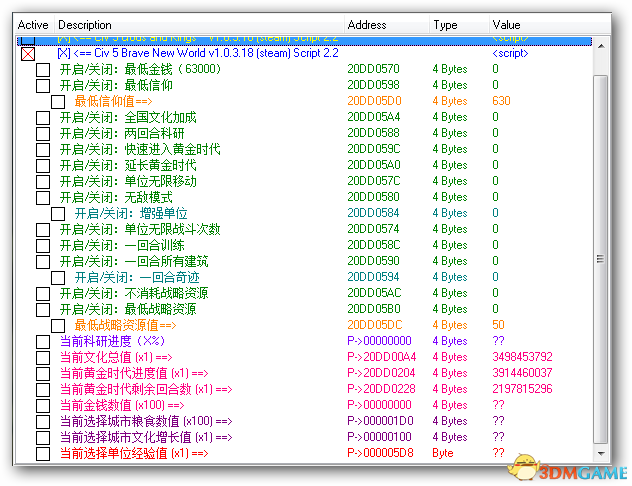The width and height of the screenshot is (632, 486).
Task: Enable the 当前金钱数值 (x100) checkbox
Action: coord(43,406)
